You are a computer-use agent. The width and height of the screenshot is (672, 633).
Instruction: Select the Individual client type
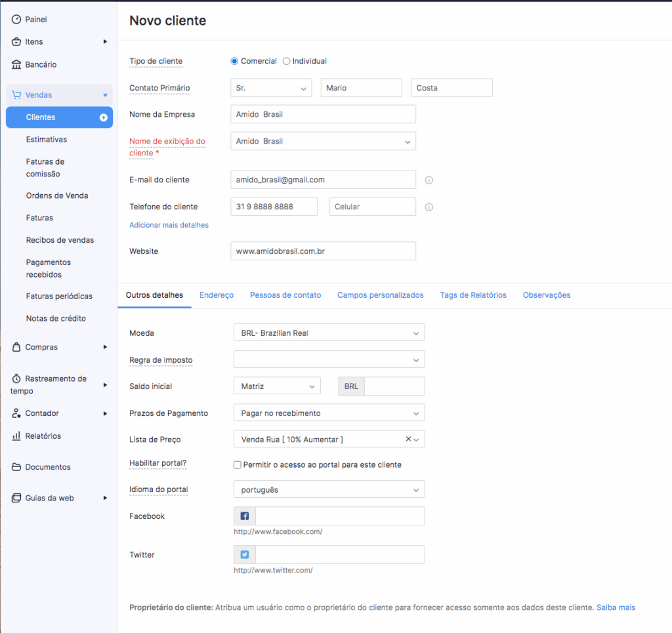coord(286,61)
